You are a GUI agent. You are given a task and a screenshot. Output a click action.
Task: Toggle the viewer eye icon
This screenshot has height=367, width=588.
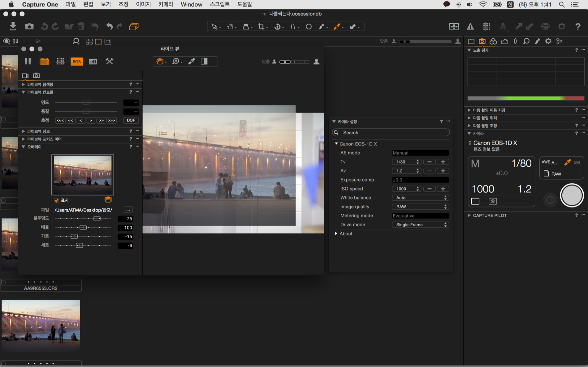click(x=6, y=41)
